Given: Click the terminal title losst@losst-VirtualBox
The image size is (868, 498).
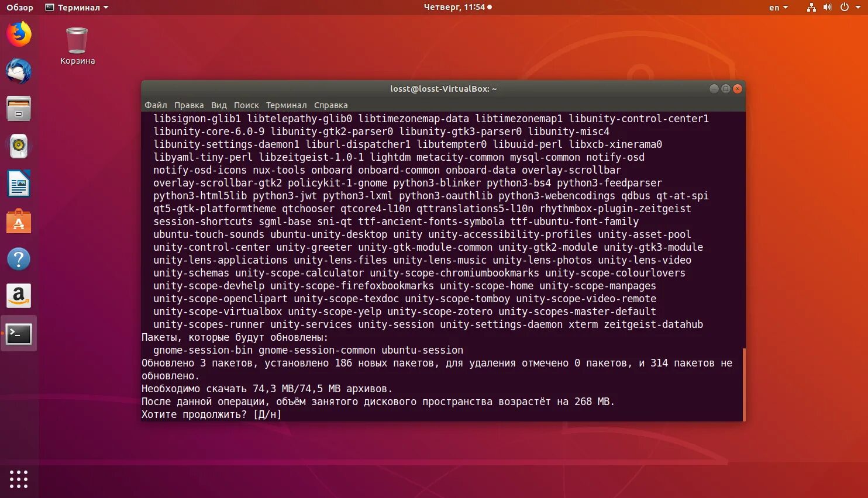Looking at the screenshot, I should (x=443, y=89).
